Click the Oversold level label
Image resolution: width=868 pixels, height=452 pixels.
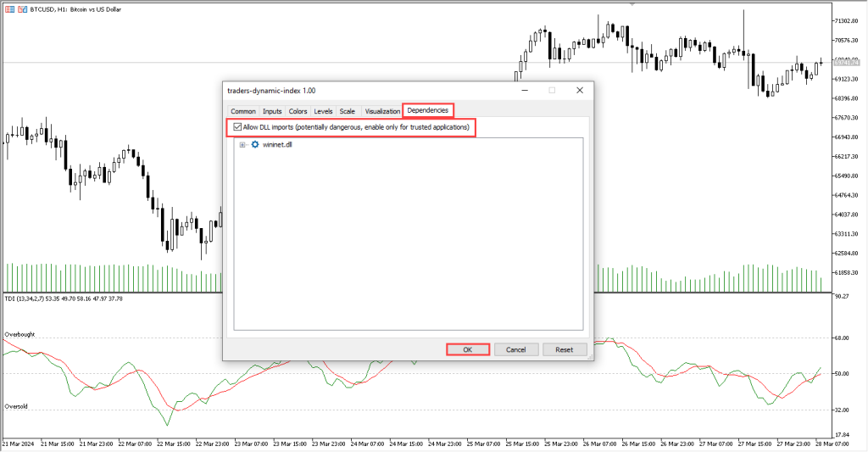(16, 406)
